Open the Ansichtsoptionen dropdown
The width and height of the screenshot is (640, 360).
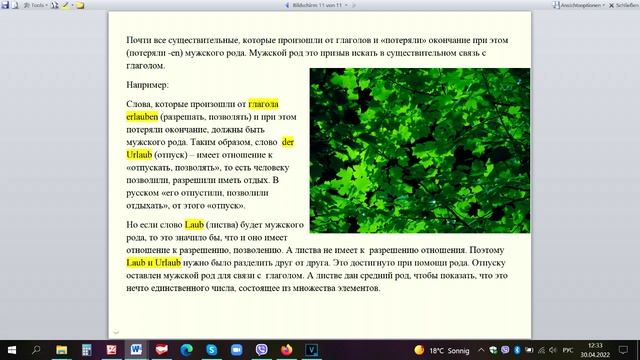[x=579, y=5]
